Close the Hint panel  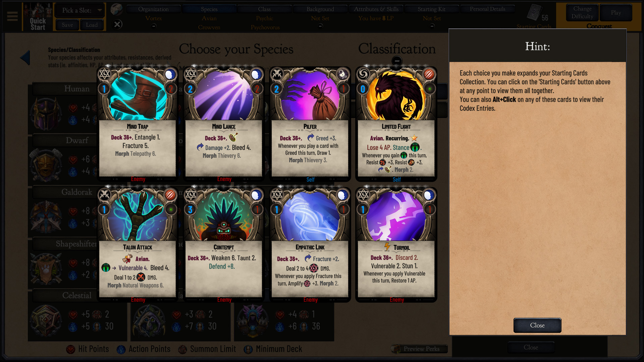coord(537,325)
